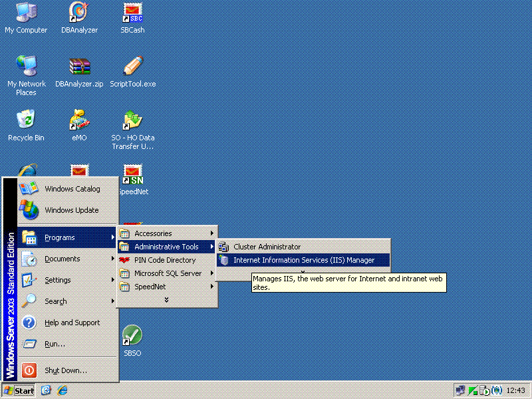This screenshot has height=399, width=532.
Task: Expand the Administrative Tools folder
Action: click(x=167, y=247)
